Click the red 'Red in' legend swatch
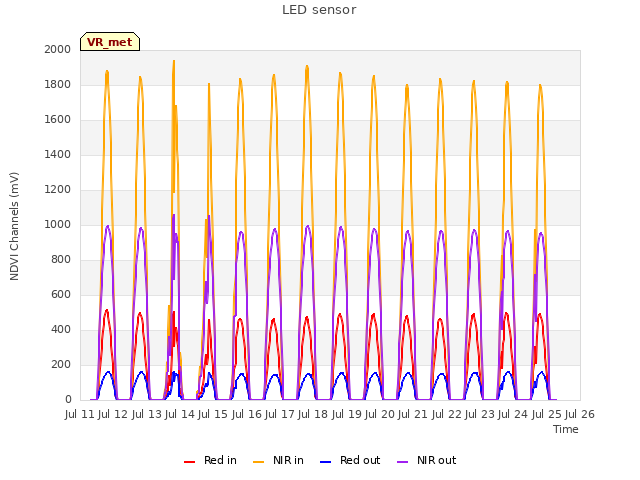This screenshot has width=640, height=480. click(x=189, y=462)
